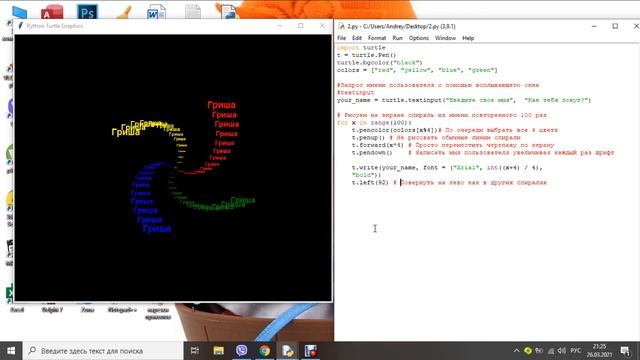Open the Microsoft Access desktop shortcut

pyautogui.click(x=52, y=11)
